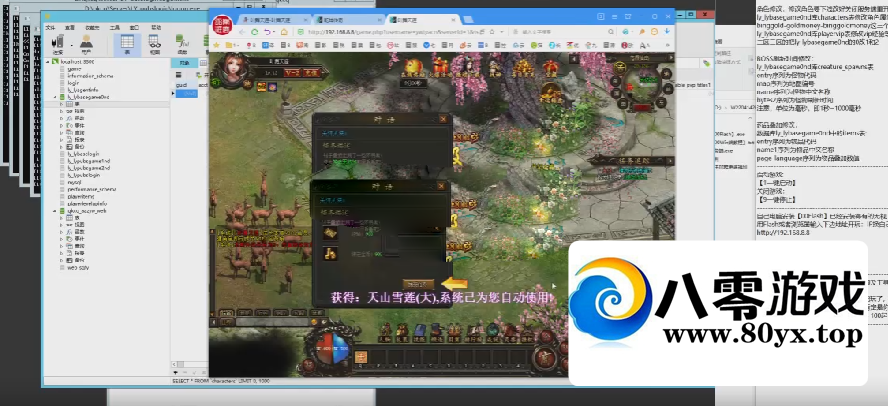Click the first reward item icon in dialog
The image size is (888, 406).
[330, 233]
